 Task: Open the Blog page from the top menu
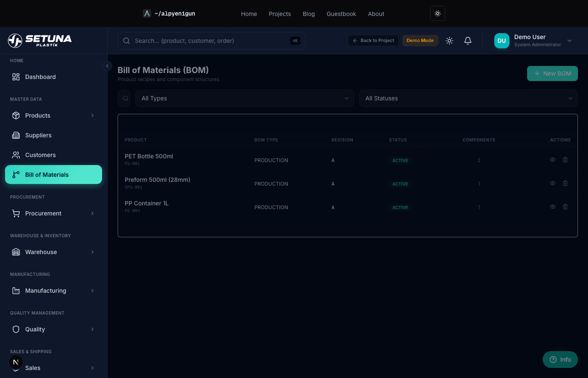tap(309, 14)
